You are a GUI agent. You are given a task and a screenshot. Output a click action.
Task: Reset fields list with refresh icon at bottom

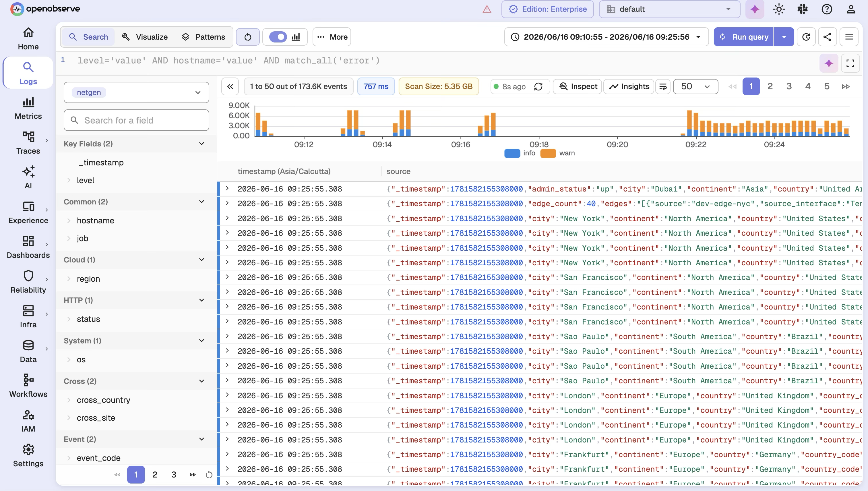209,474
